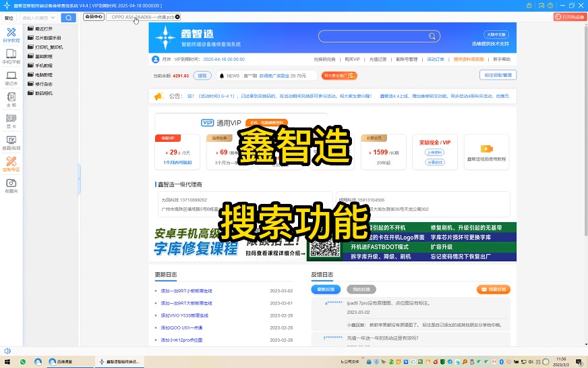Open the 芯片数据手册 folder
Viewport: 588px width, 368px height.
(x=48, y=38)
